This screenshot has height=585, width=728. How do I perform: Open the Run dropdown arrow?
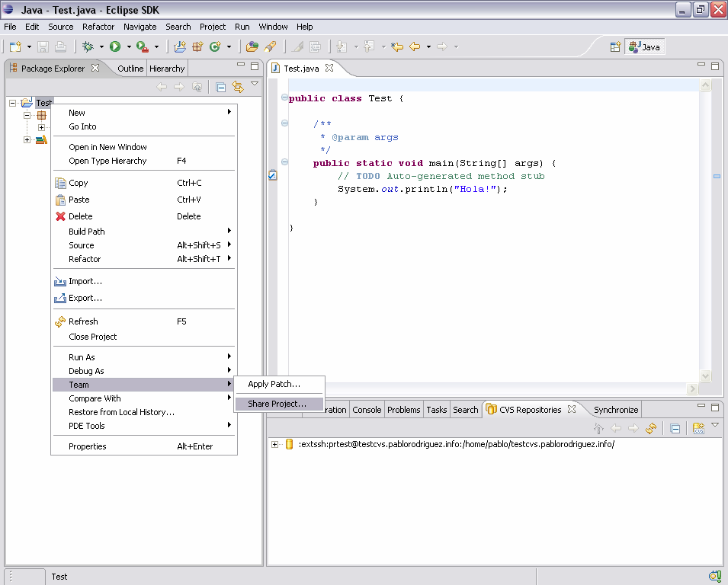(x=129, y=47)
